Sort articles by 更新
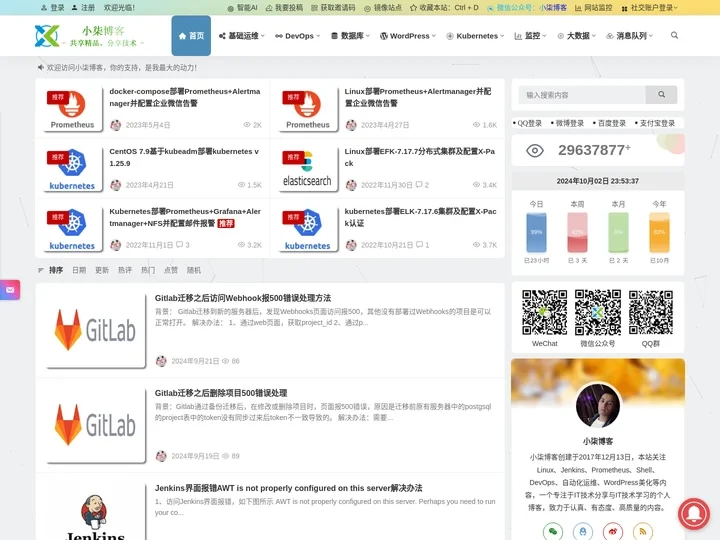720x540 pixels. [x=102, y=270]
